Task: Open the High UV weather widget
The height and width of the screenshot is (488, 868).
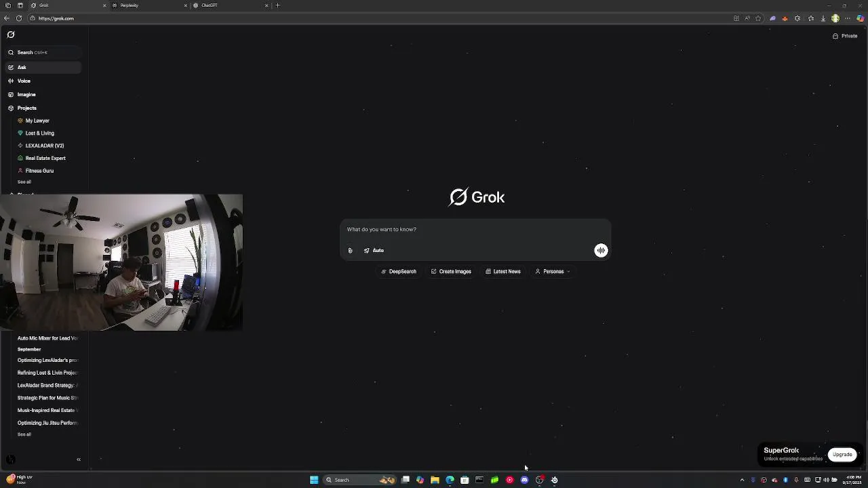Action: pyautogui.click(x=19, y=479)
